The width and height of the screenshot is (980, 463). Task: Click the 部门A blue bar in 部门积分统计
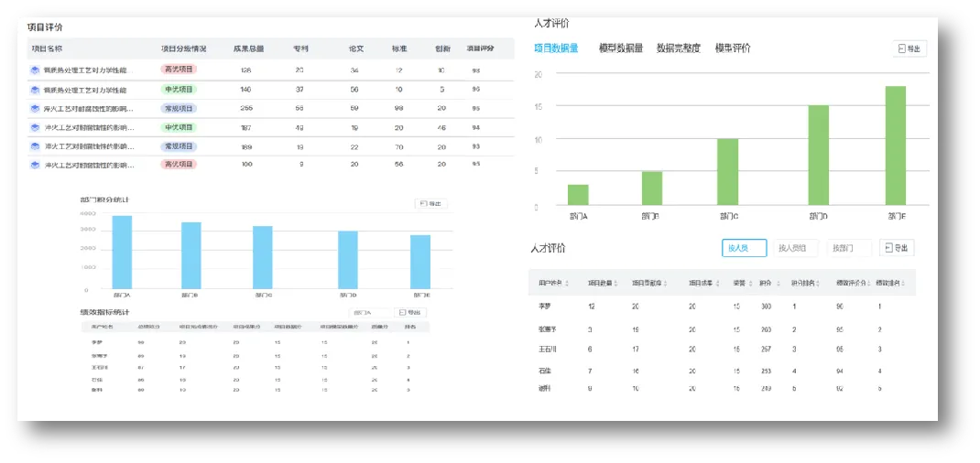(x=122, y=253)
